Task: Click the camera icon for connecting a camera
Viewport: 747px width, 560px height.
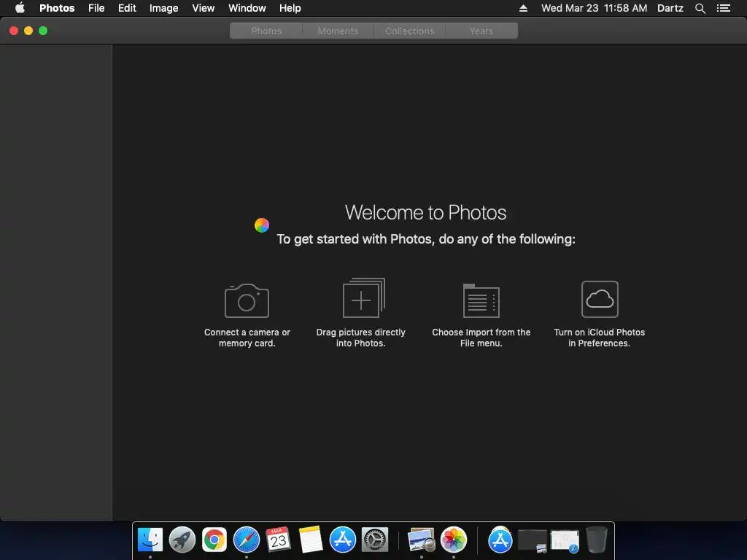Action: (x=247, y=300)
